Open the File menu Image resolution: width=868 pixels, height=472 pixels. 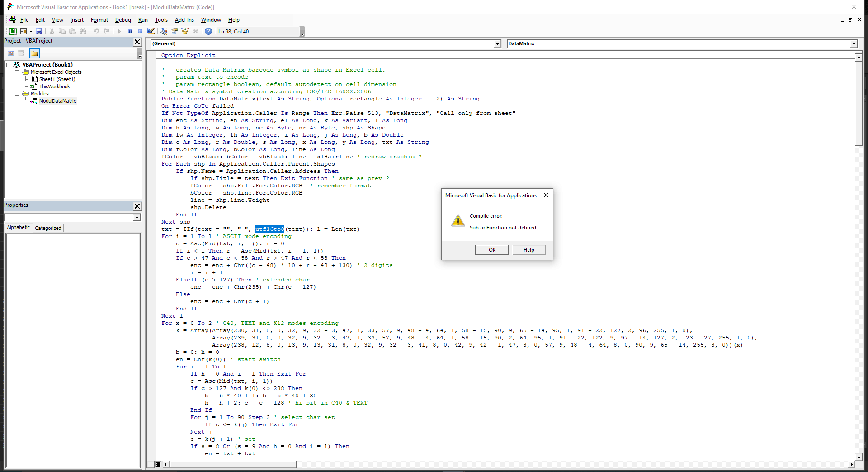tap(24, 20)
